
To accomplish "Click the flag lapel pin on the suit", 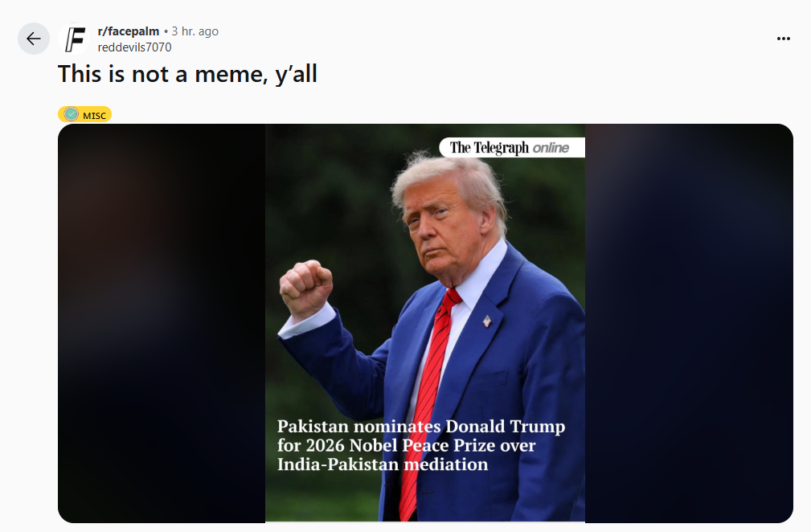I will pyautogui.click(x=487, y=321).
